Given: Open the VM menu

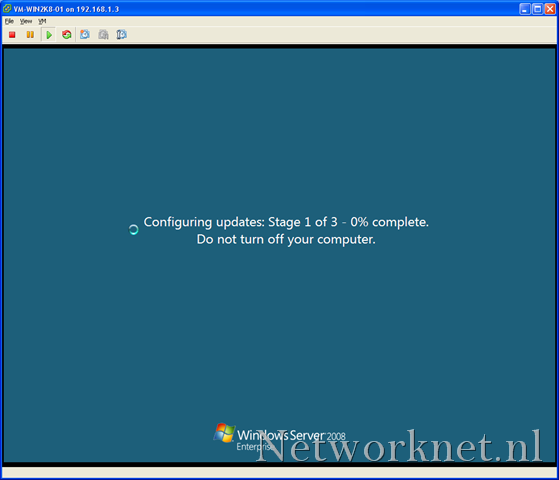Looking at the screenshot, I should 42,21.
